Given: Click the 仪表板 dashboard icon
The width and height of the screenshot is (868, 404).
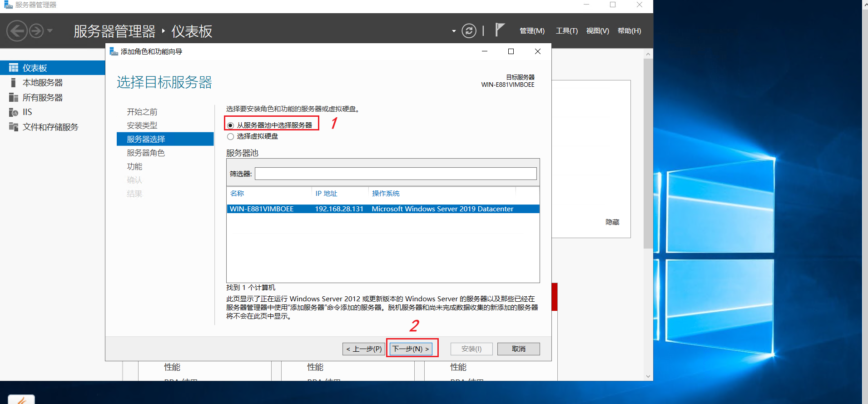Looking at the screenshot, I should pos(14,68).
